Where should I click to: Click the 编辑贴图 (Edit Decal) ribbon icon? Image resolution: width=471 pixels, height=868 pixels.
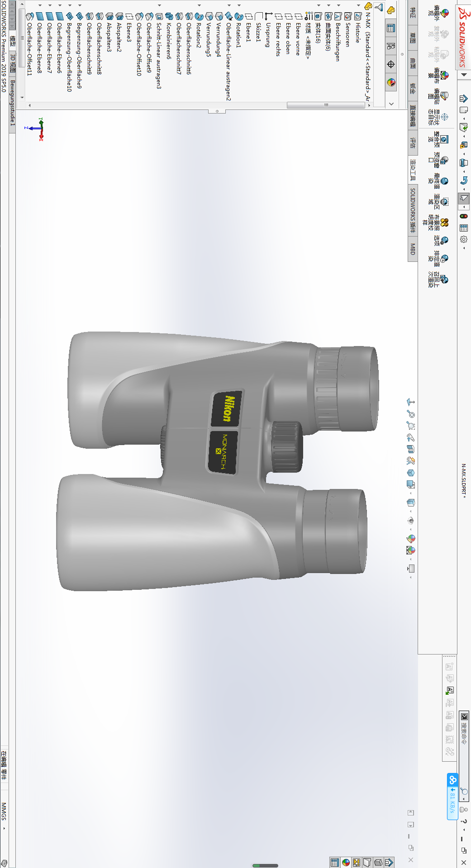pos(445,96)
